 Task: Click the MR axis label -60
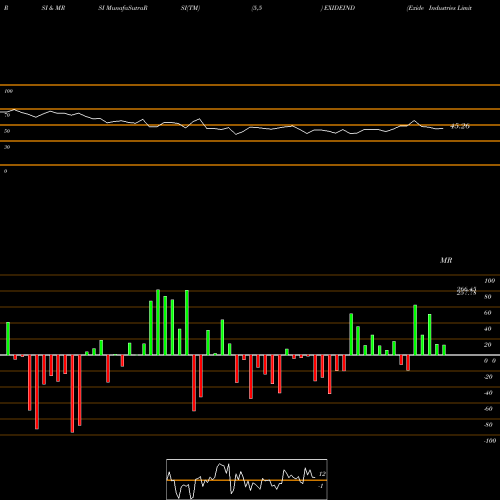[488, 409]
